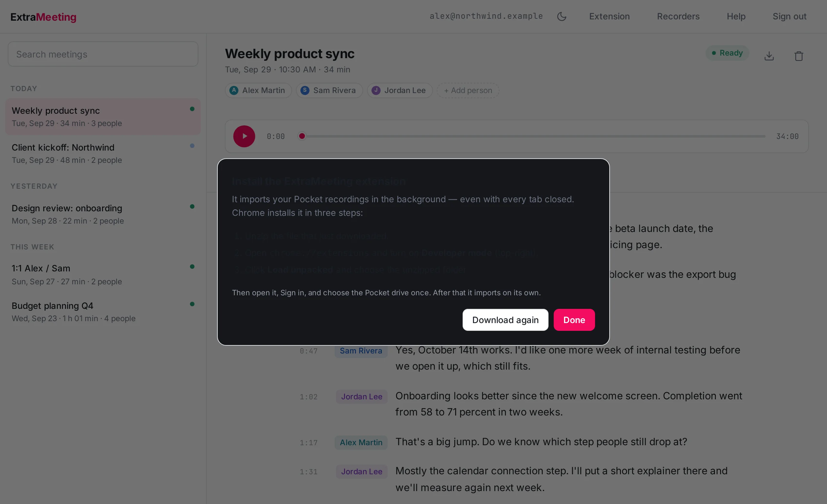Screen dimensions: 827x504
Task: Jump to the 0:47 timestamp
Action: tap(309, 351)
